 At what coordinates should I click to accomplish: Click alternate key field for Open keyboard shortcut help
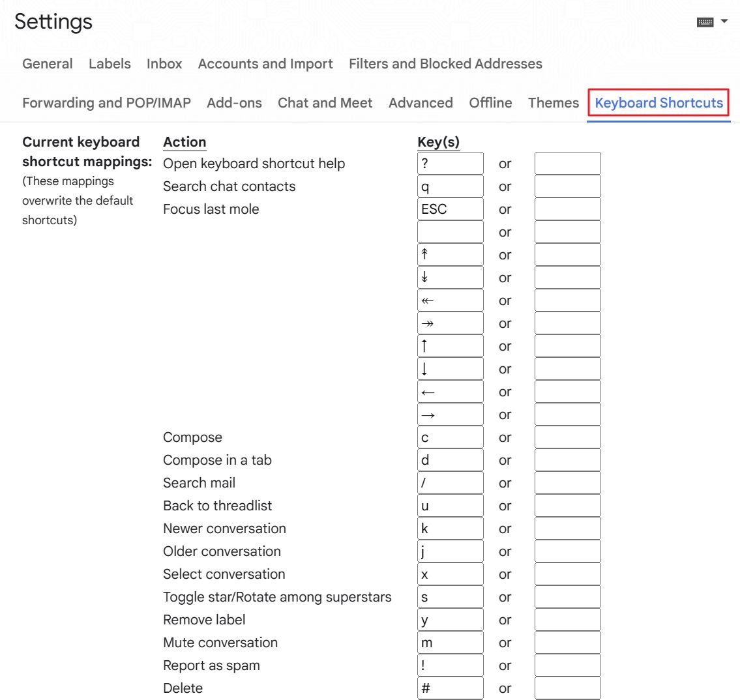pos(567,163)
